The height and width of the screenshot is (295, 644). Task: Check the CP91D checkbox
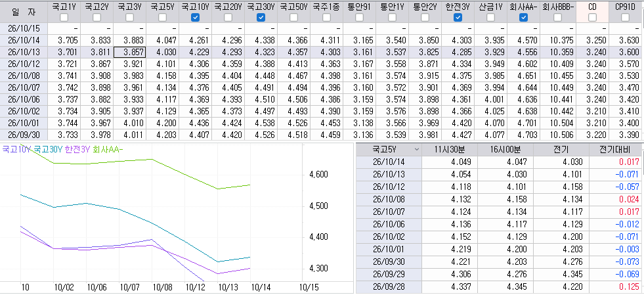[x=625, y=17]
